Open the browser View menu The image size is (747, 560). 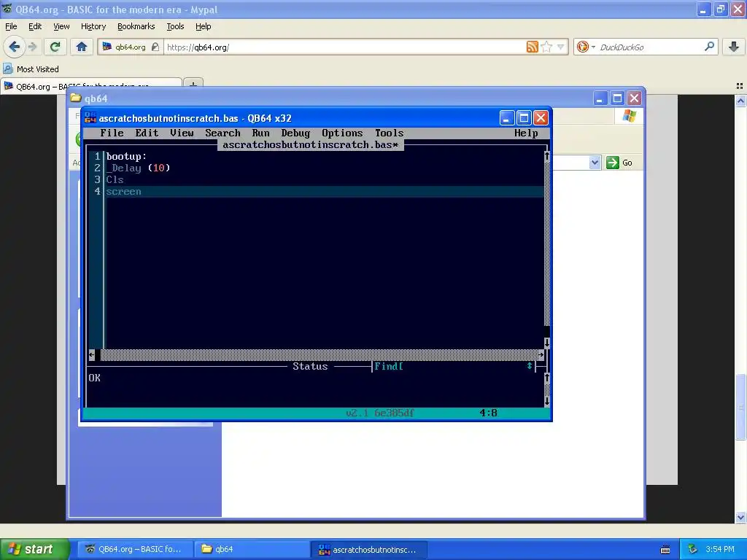pyautogui.click(x=61, y=26)
